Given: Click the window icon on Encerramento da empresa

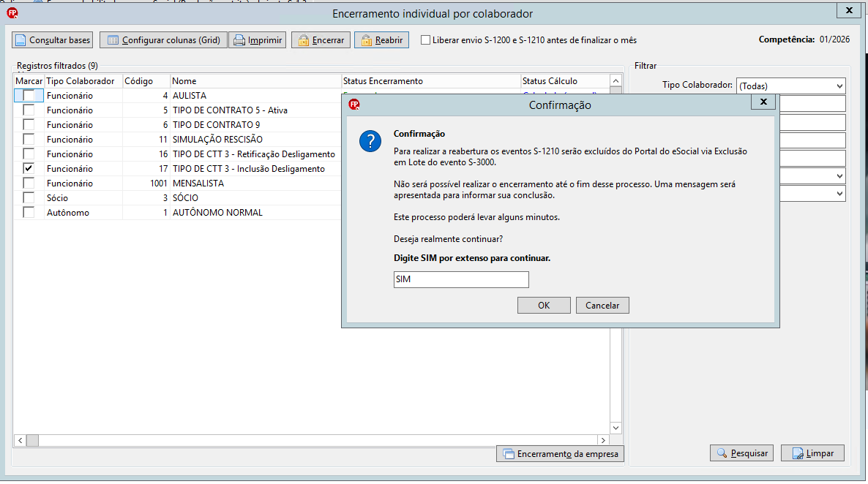Looking at the screenshot, I should tap(508, 454).
